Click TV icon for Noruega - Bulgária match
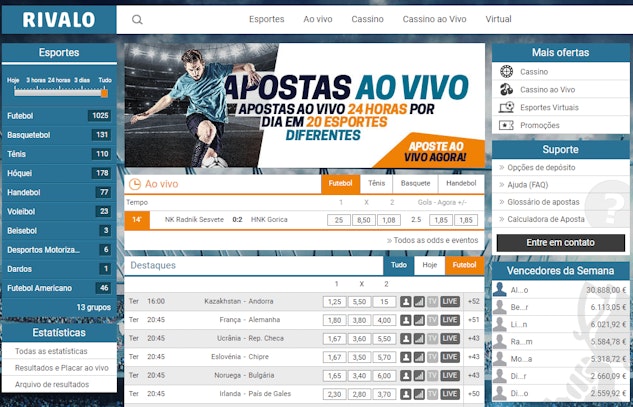The width and height of the screenshot is (633, 407). [x=432, y=375]
